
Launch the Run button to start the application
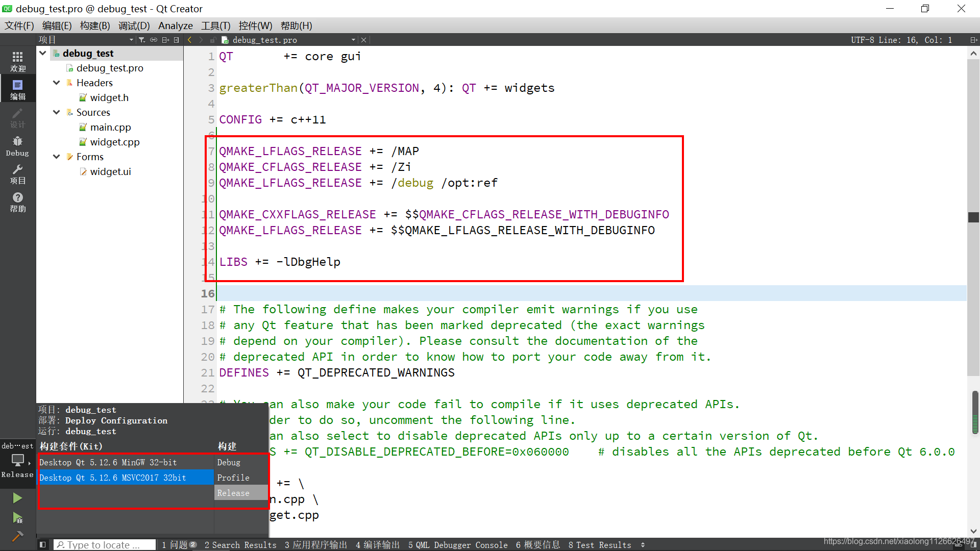pyautogui.click(x=17, y=497)
